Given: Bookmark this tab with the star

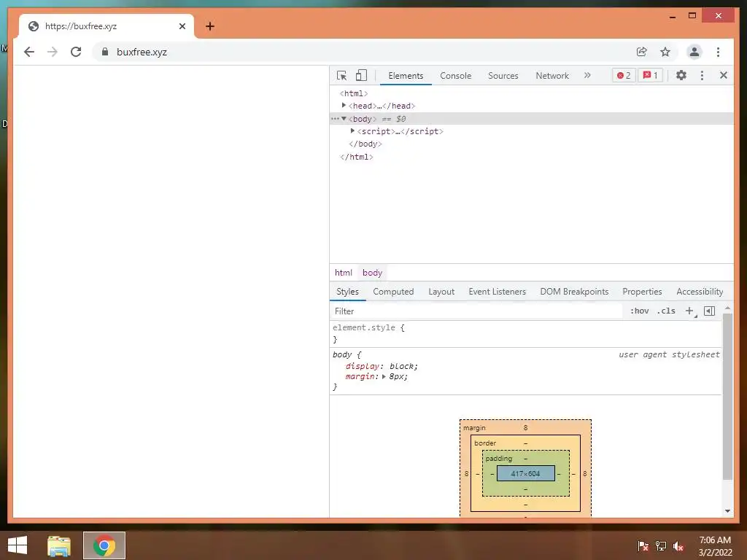Looking at the screenshot, I should (665, 52).
